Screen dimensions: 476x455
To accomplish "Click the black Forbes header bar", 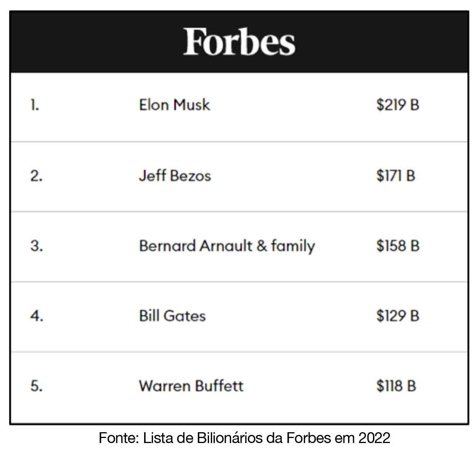I will [239, 42].
